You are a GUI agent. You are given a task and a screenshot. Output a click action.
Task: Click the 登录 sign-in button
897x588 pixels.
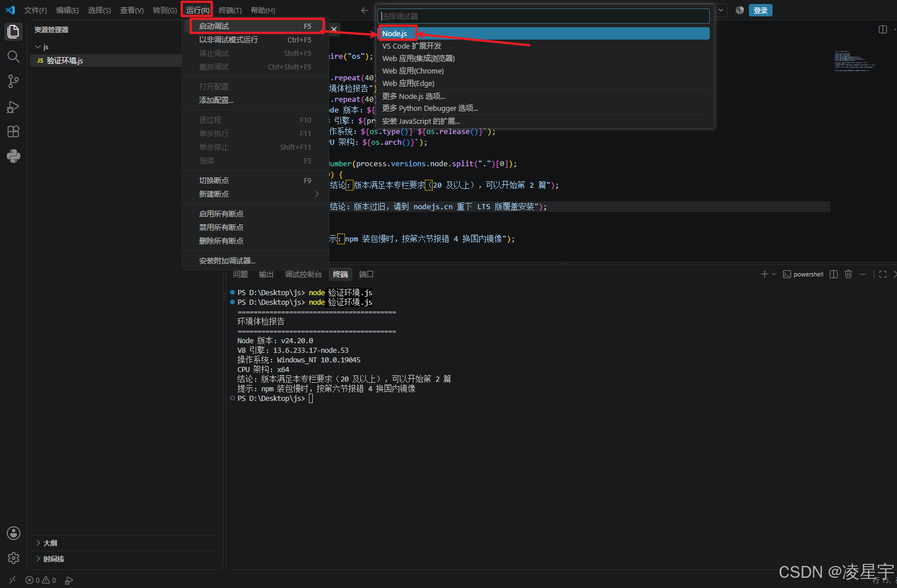[x=761, y=10]
